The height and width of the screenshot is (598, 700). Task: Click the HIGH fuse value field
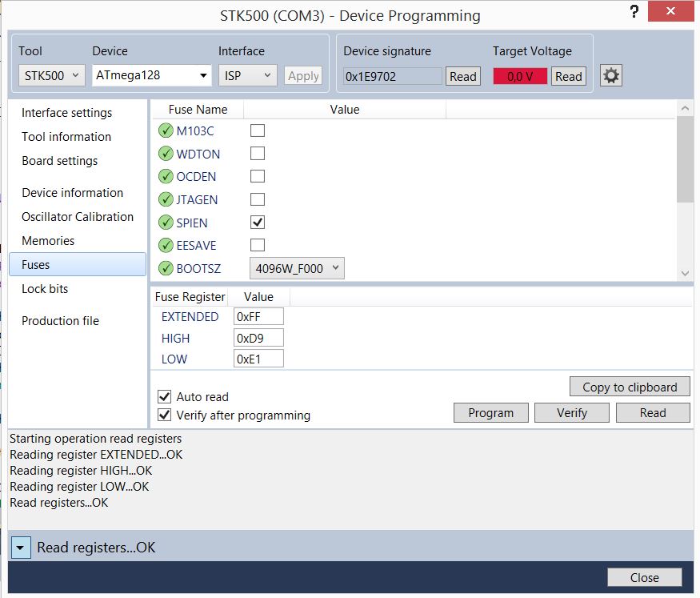(x=258, y=338)
